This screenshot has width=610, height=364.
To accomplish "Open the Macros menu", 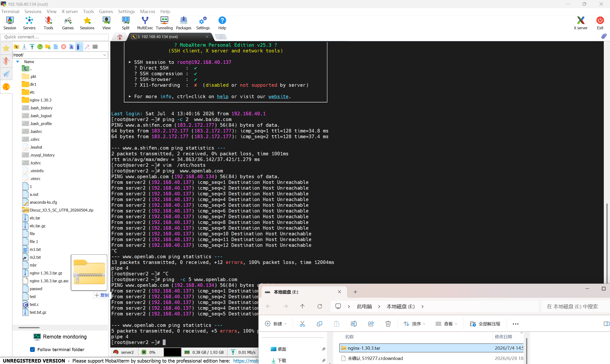I will [x=147, y=11].
